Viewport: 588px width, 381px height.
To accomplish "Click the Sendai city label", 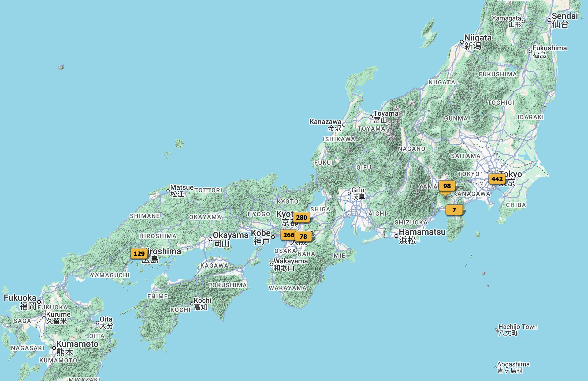I will (564, 16).
